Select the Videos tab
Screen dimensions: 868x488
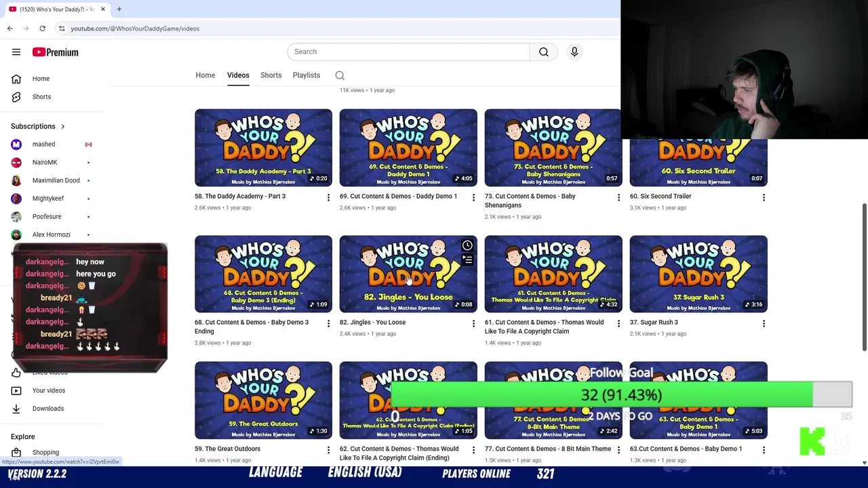[x=238, y=75]
